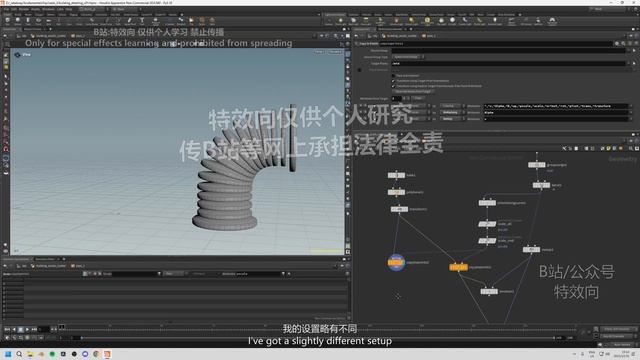Select the Tube shelf tool

[28, 20]
